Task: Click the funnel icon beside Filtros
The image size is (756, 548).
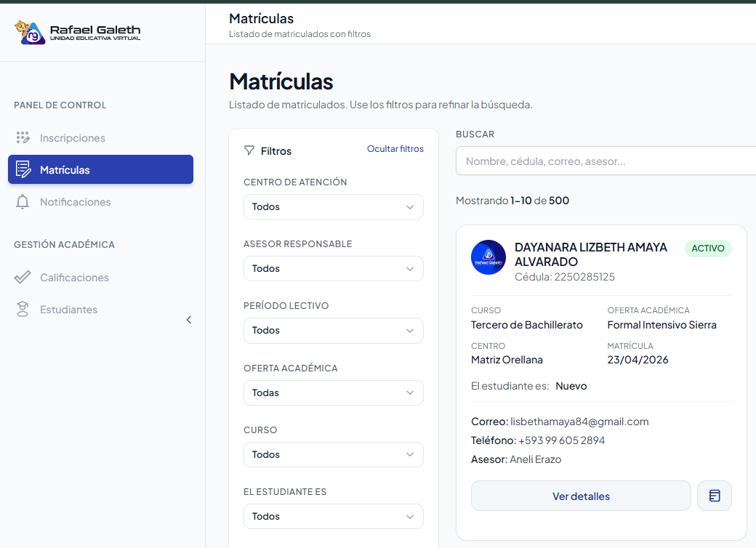Action: [249, 151]
